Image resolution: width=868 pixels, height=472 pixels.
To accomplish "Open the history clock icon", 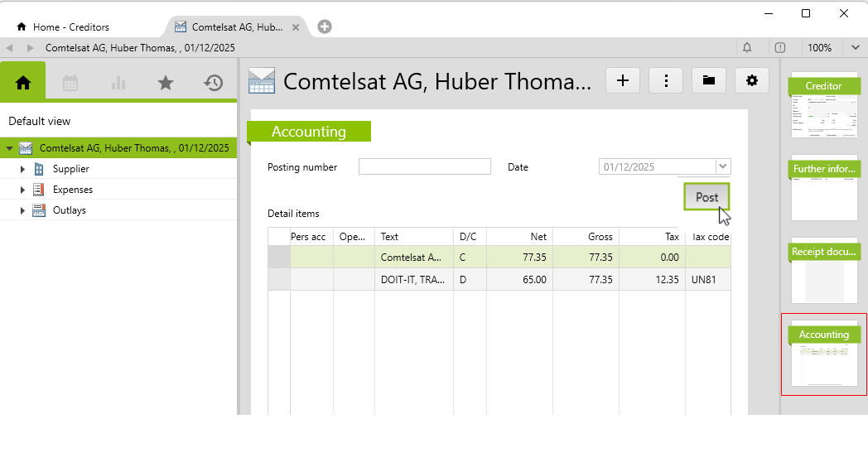I will point(214,82).
